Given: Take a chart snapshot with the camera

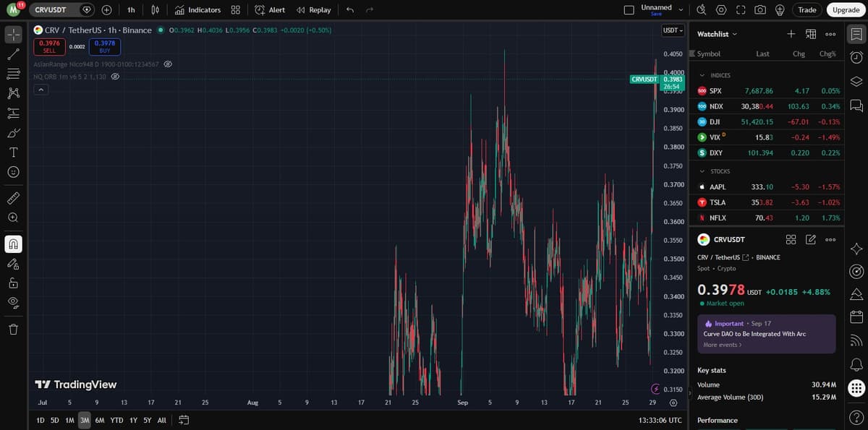Looking at the screenshot, I should [x=760, y=10].
